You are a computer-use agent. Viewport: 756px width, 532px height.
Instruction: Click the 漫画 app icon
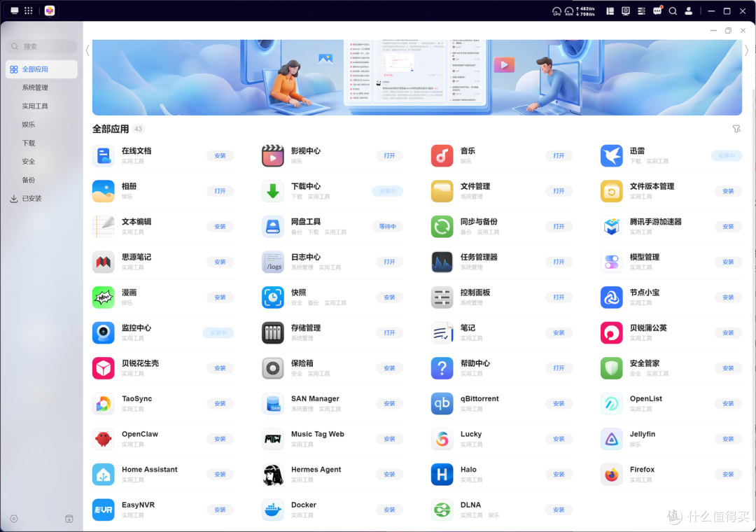(x=103, y=297)
